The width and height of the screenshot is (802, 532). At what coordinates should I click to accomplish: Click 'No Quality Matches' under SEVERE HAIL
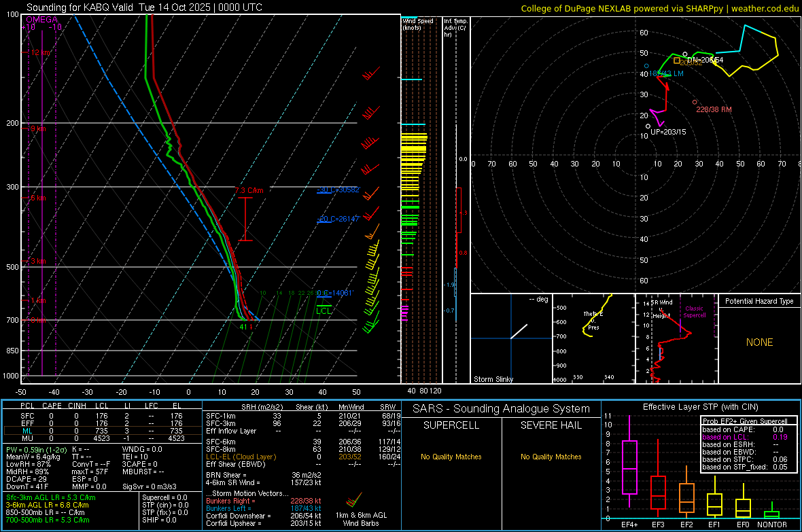[551, 457]
